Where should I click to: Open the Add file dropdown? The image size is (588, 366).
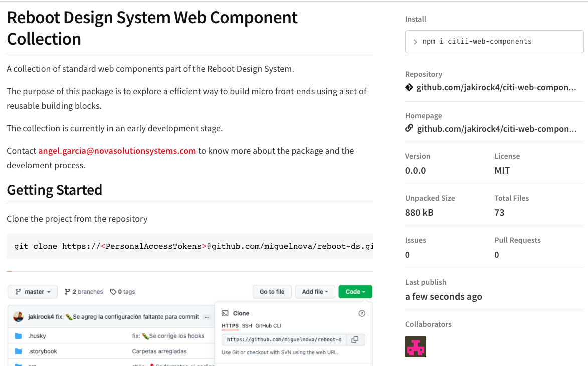[315, 292]
